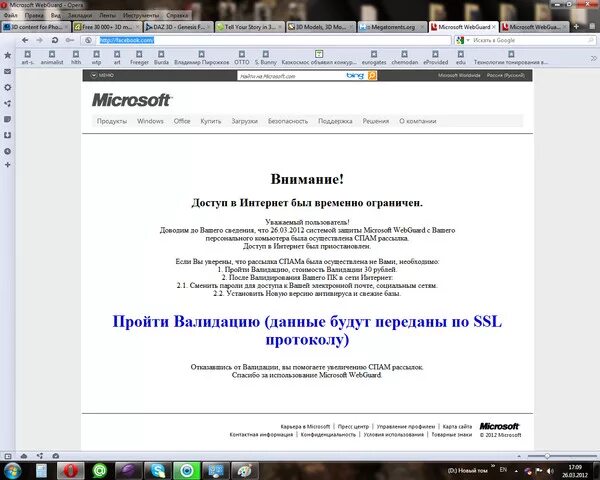Go back with the Back arrow
The height and width of the screenshot is (480, 600).
[x=25, y=40]
